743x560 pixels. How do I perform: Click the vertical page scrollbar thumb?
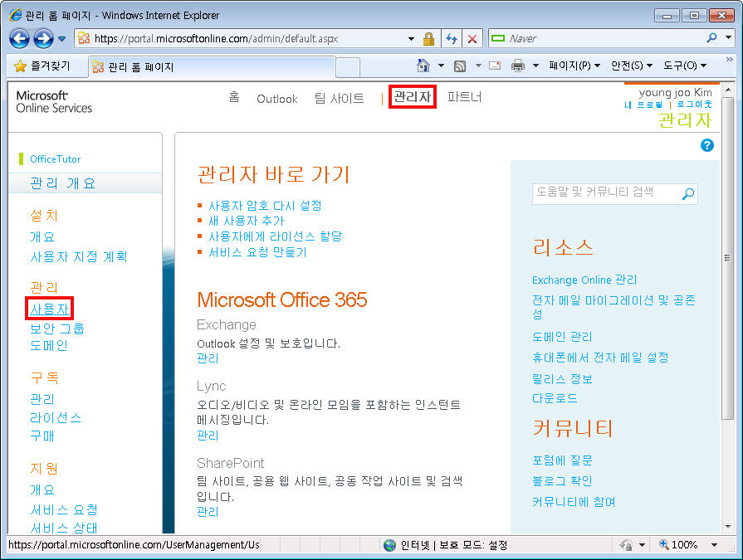728,258
